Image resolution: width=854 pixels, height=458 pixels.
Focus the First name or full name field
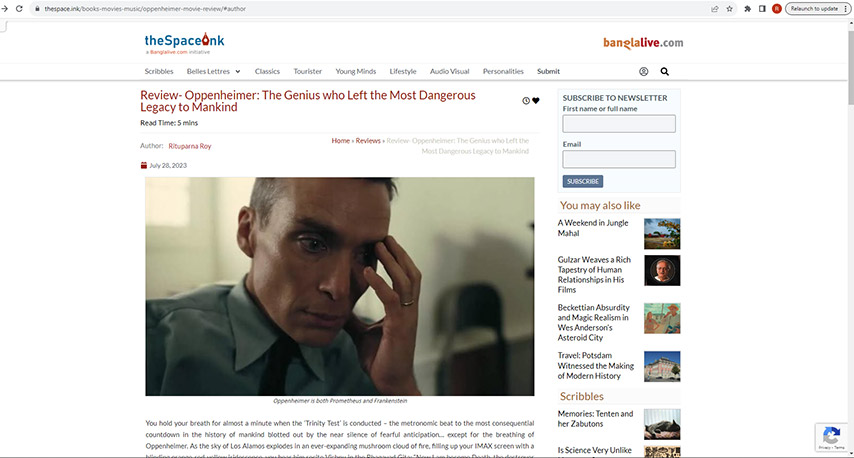tap(619, 124)
